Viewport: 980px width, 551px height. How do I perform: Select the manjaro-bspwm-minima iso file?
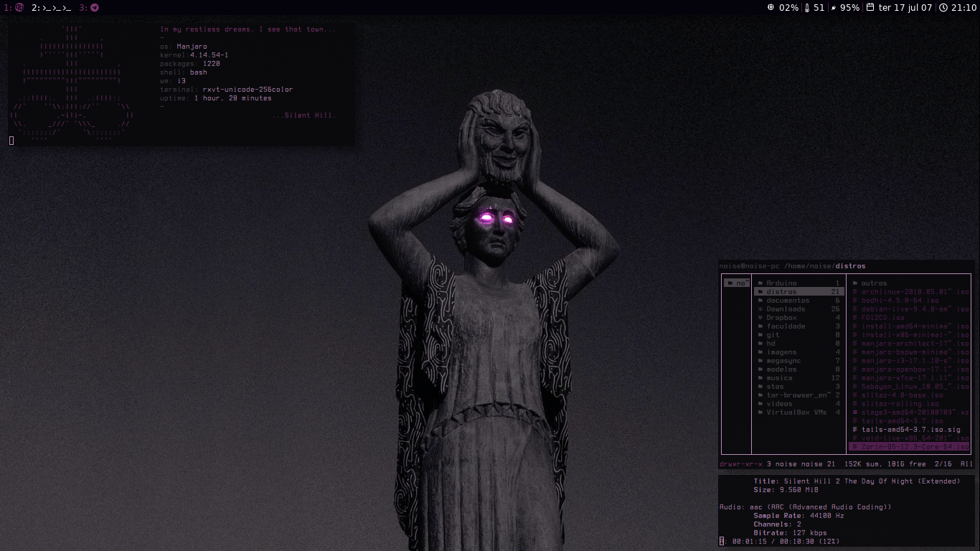pos(910,352)
